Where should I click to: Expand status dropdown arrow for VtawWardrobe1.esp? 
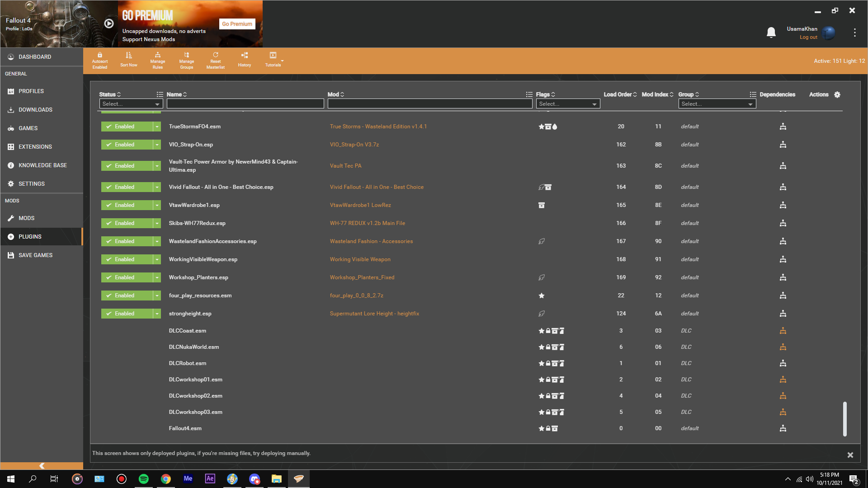click(157, 205)
